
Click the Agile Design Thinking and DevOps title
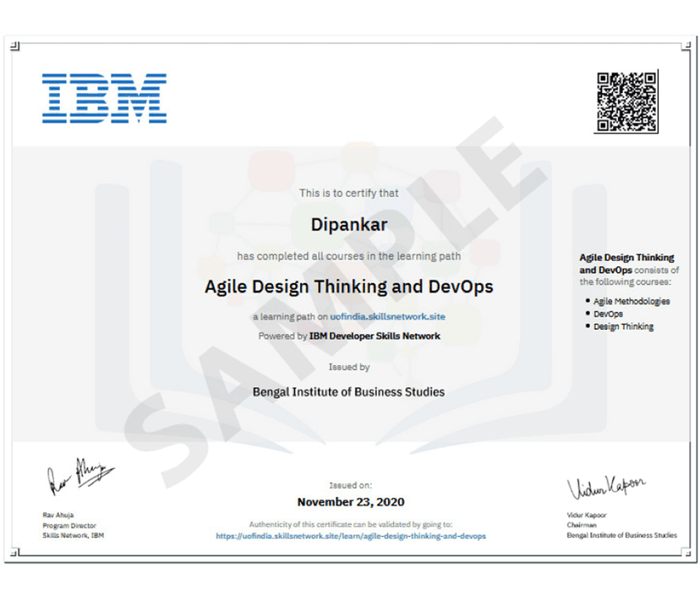click(x=349, y=287)
